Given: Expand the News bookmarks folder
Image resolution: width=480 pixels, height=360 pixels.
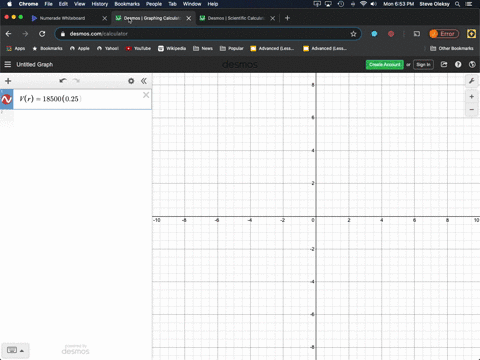Looking at the screenshot, I should (203, 48).
